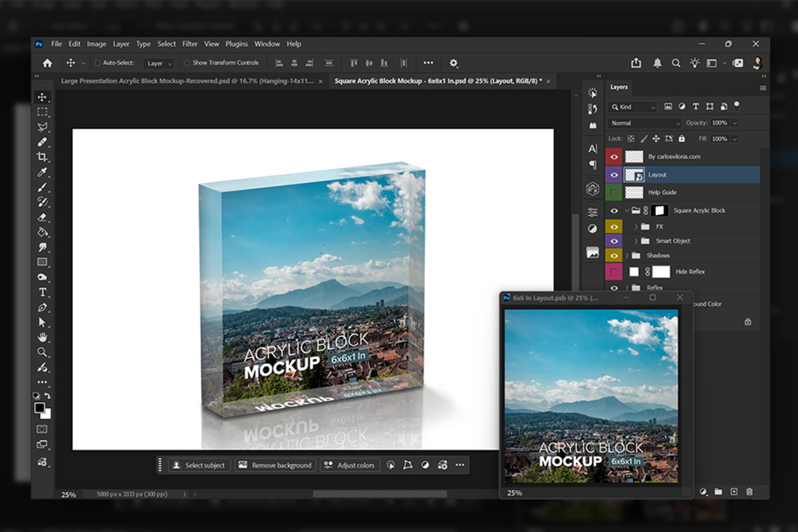Select the Brush tool

pos(43,188)
